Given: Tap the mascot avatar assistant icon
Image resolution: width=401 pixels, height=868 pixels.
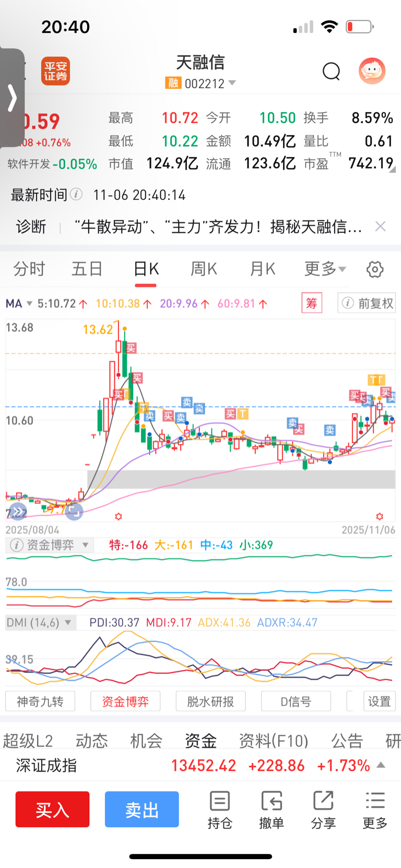Looking at the screenshot, I should pyautogui.click(x=372, y=70).
